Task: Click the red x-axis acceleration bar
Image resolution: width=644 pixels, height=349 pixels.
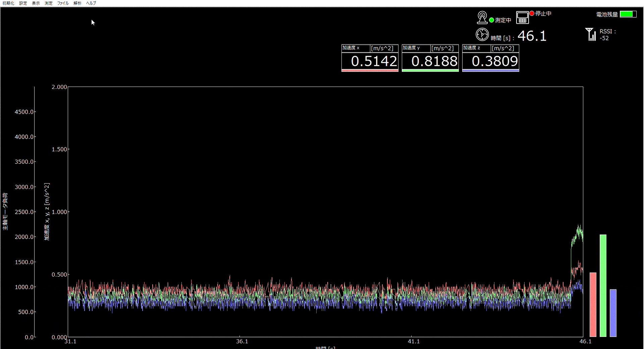Action: (x=593, y=304)
